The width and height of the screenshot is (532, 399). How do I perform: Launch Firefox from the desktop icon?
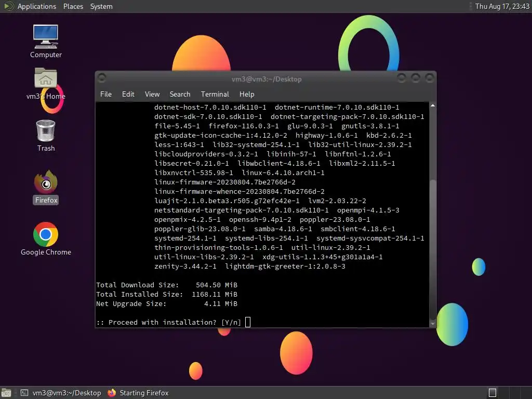(46, 187)
